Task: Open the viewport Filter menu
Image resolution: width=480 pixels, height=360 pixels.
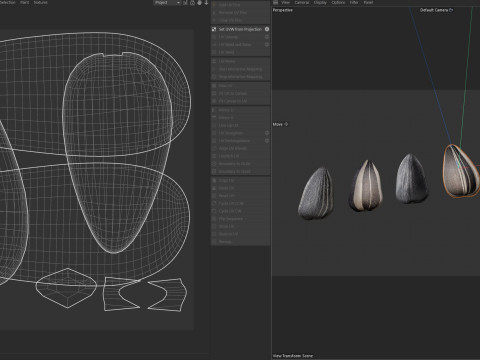Action: click(354, 2)
